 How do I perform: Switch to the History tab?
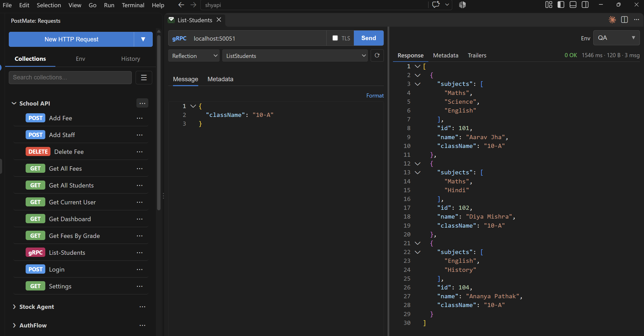pos(131,59)
